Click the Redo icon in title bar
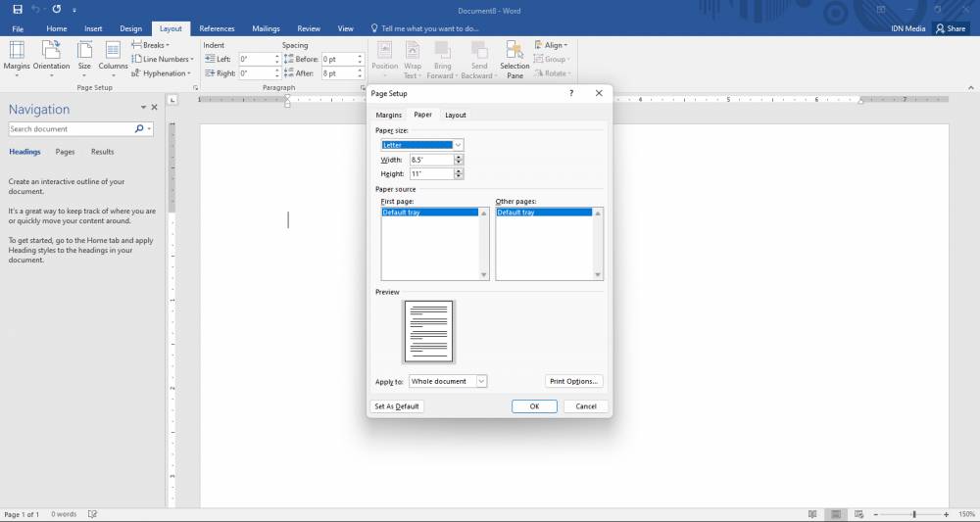980x522 pixels. (57, 10)
